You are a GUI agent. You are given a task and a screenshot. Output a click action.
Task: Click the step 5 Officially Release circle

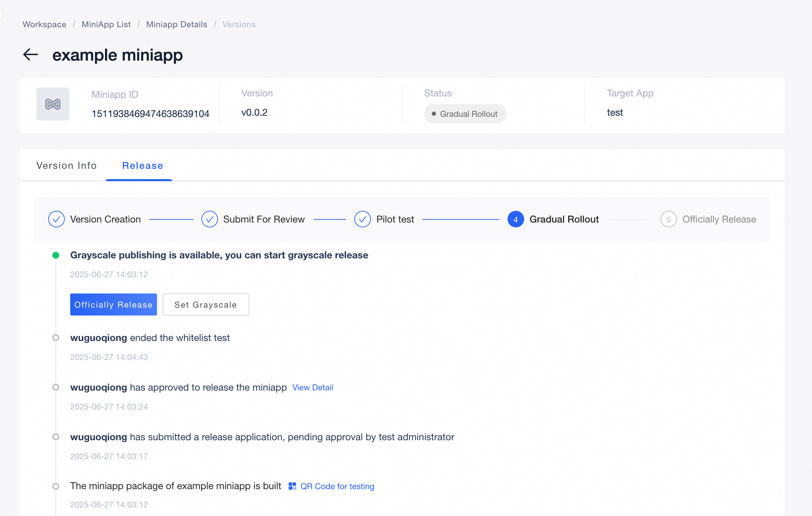668,219
